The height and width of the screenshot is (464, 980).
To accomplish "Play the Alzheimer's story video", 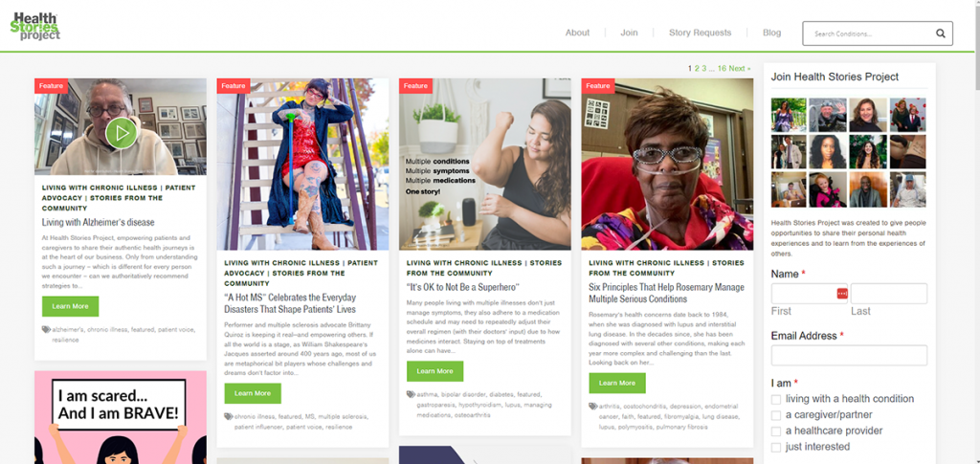I will pyautogui.click(x=121, y=133).
